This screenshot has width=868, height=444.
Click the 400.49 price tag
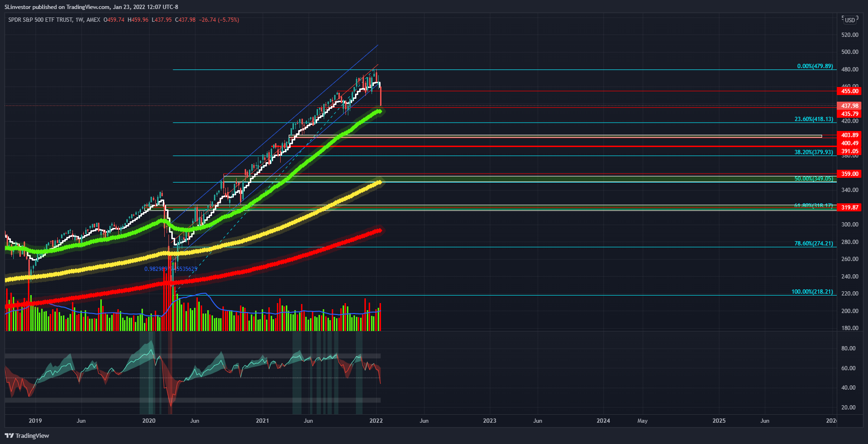[x=849, y=143]
